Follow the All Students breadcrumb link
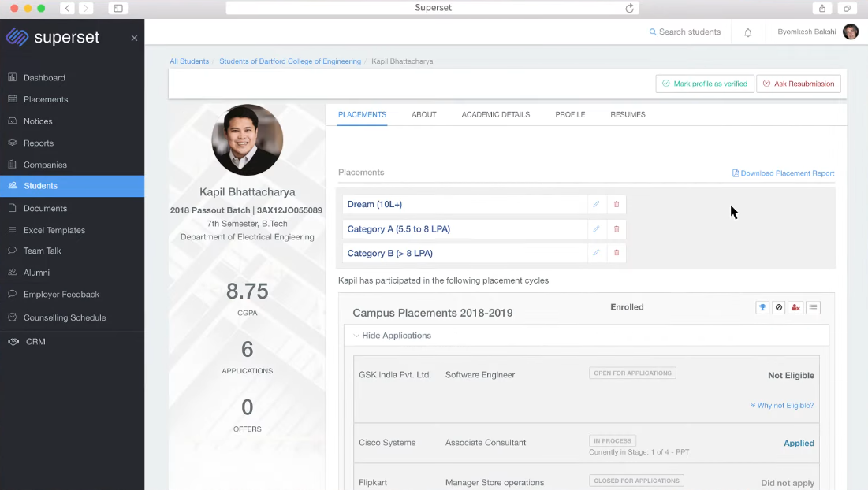 coord(189,61)
